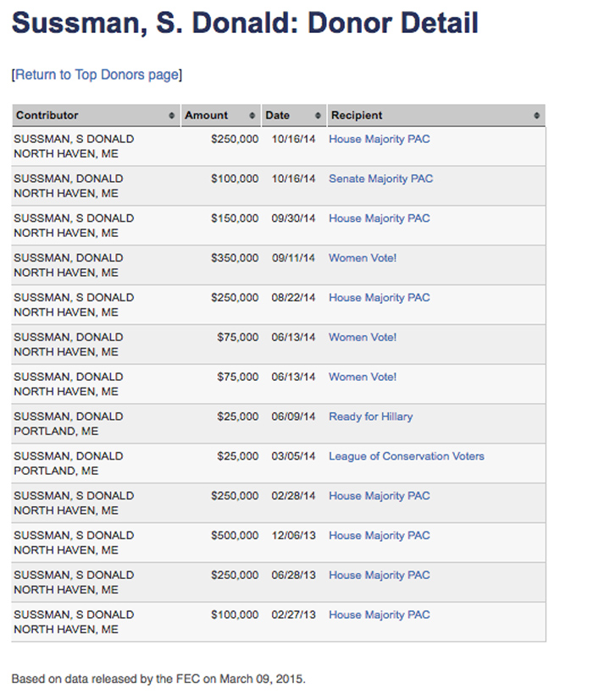Click the Amount column sort arrows icon
The height and width of the screenshot is (700, 593).
252,116
